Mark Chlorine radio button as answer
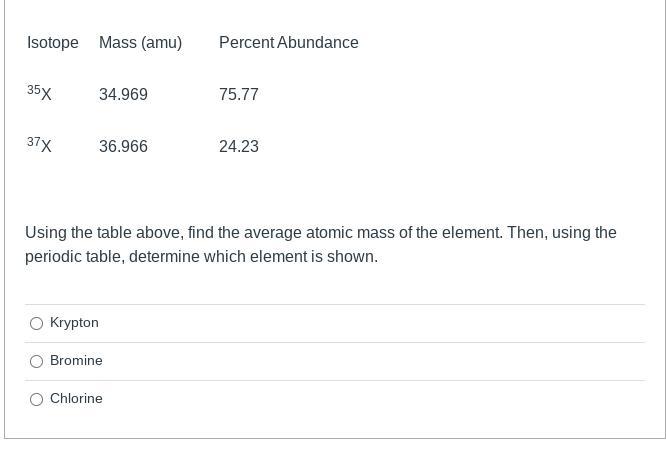This screenshot has height=462, width=666. point(37,399)
